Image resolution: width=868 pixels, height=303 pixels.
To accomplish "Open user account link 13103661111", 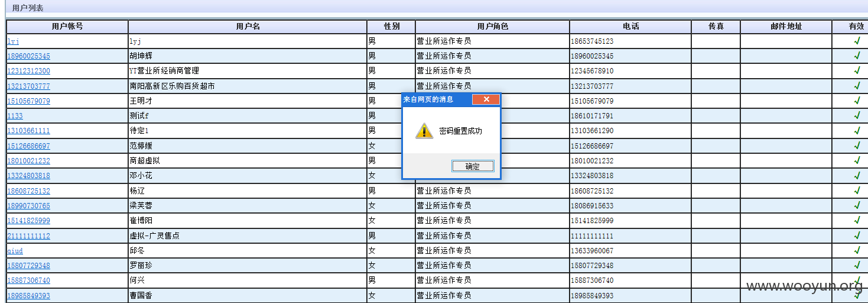I will 28,131.
